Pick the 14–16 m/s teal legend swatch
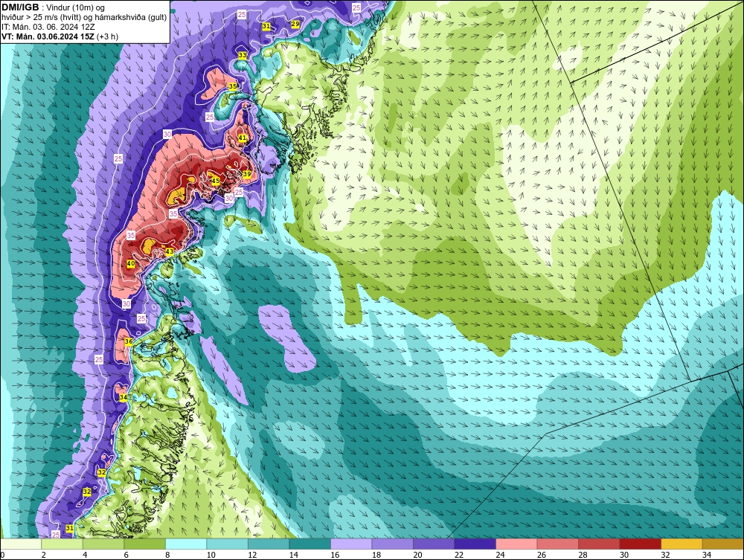 tap(310, 544)
